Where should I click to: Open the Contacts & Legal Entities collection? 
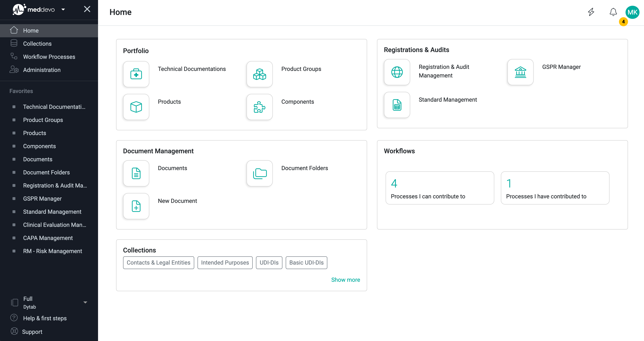click(x=159, y=262)
